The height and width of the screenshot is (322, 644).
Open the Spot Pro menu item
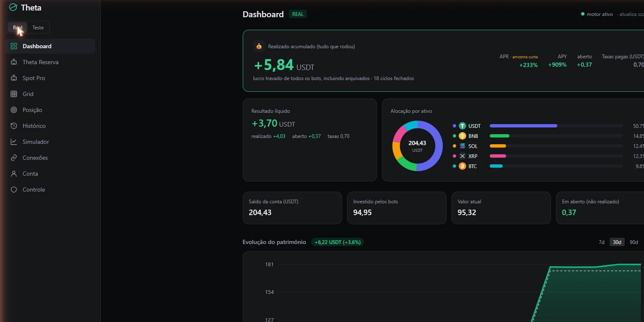pyautogui.click(x=50, y=78)
